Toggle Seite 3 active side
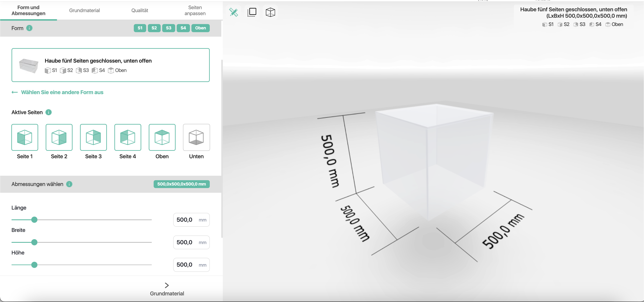 tap(93, 137)
